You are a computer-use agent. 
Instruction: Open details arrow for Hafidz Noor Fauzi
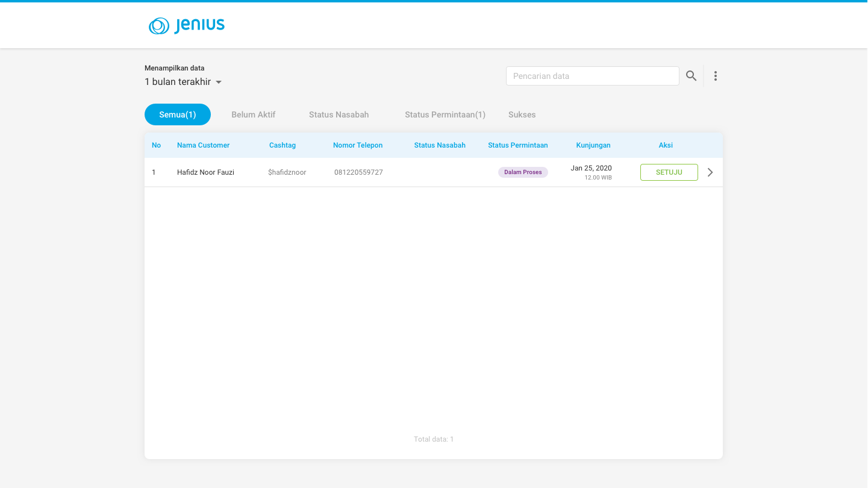coord(710,172)
